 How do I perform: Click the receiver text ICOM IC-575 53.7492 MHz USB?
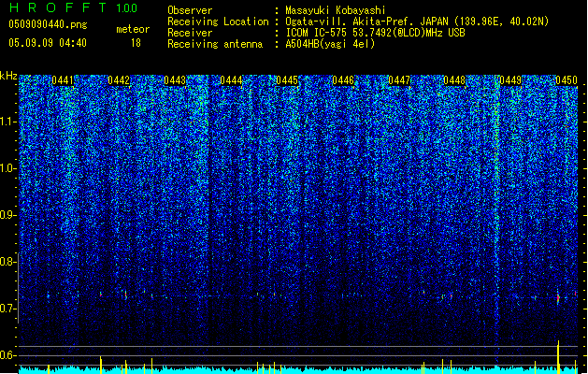(x=375, y=33)
